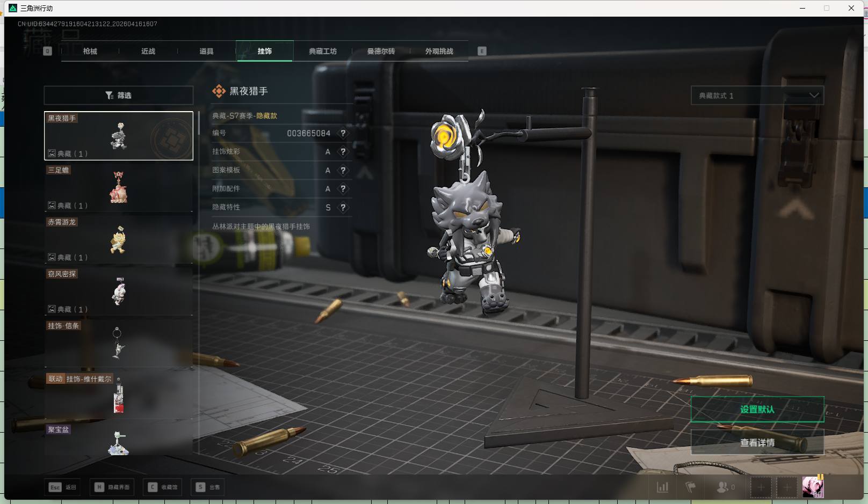Open the 筛选 filter panel
The image size is (868, 504).
(119, 96)
